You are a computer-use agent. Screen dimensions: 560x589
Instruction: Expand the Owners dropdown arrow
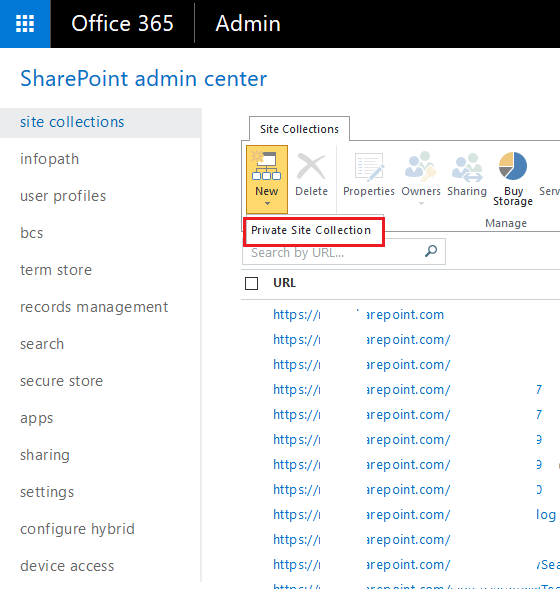(x=421, y=204)
